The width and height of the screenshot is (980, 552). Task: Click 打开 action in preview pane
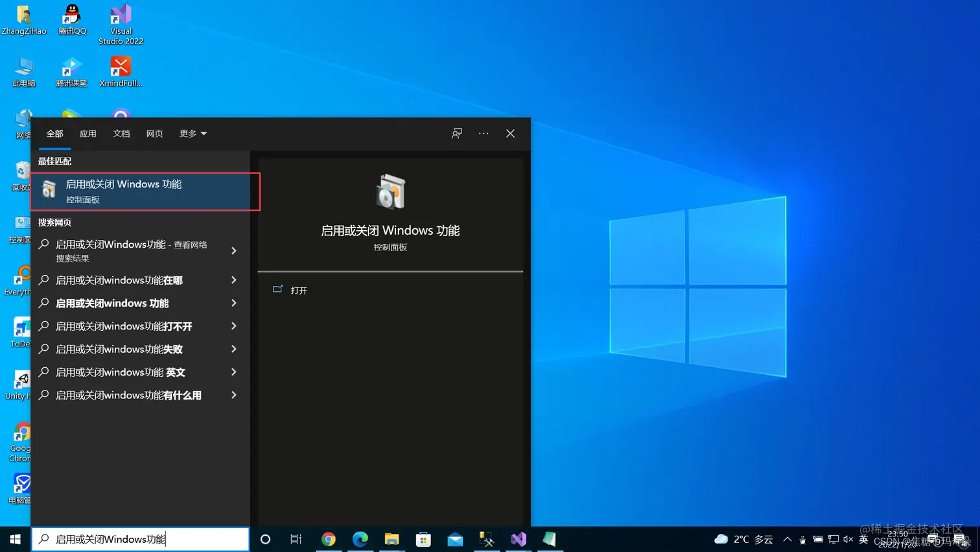tap(299, 290)
